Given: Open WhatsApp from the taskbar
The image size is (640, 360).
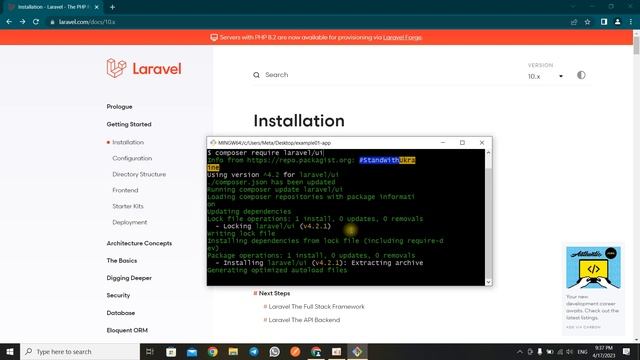Looking at the screenshot, I should coord(275,351).
